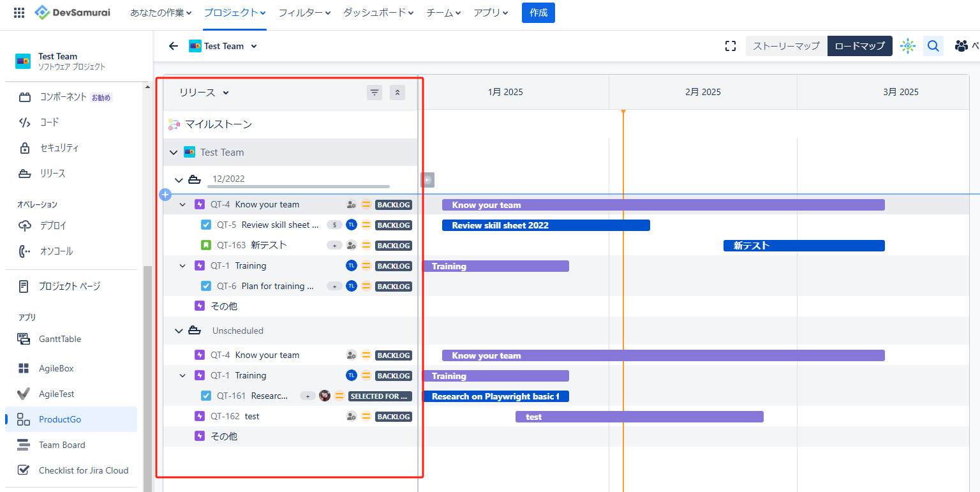Switch to ロードマップ view
980x492 pixels.
tap(859, 46)
